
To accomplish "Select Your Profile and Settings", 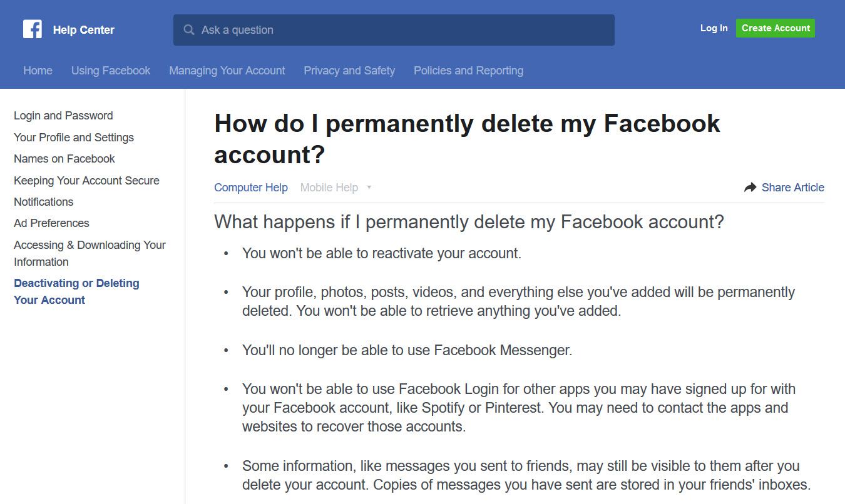I will coord(73,137).
